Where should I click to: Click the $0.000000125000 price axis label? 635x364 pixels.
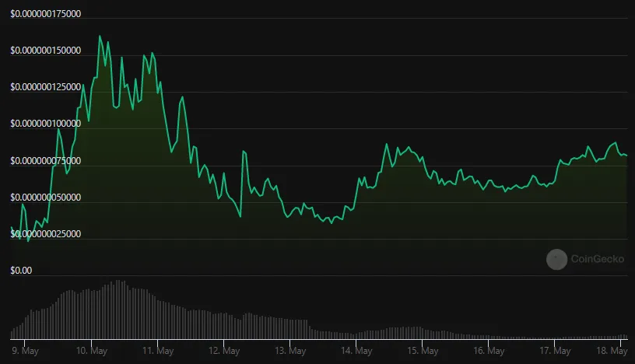(x=46, y=87)
